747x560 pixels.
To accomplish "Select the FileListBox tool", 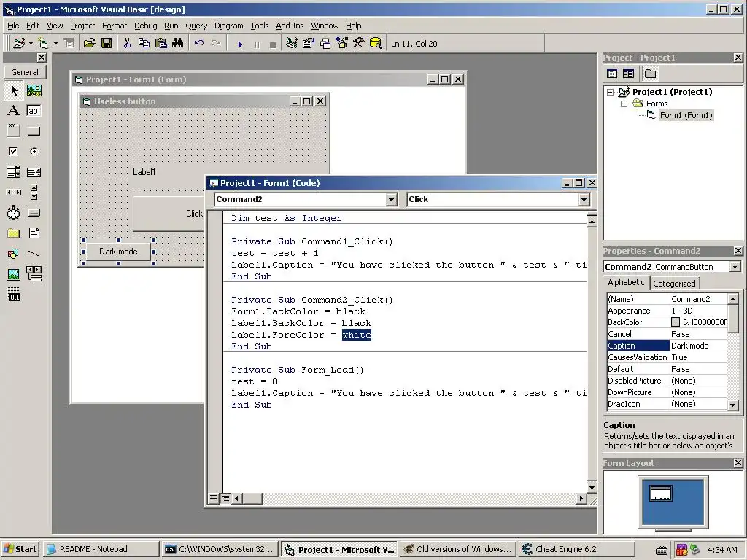I will click(34, 233).
